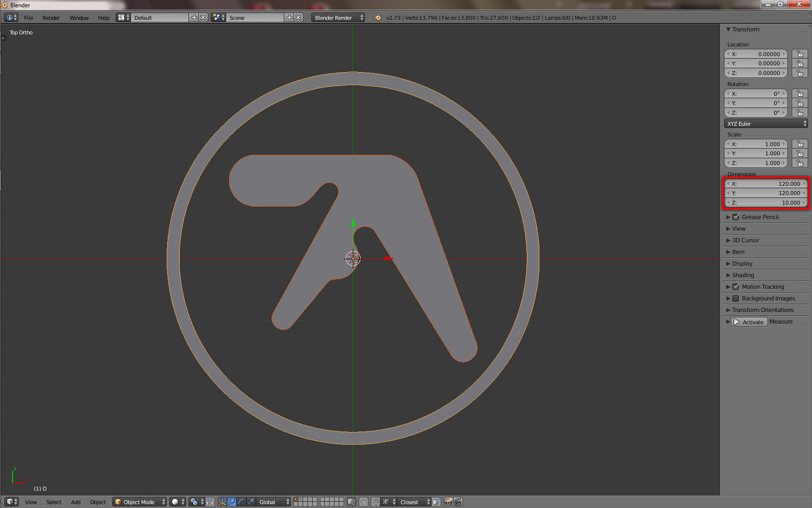Enable the Background Images checkbox
Viewport: 812px width, 508px height.
click(x=736, y=299)
